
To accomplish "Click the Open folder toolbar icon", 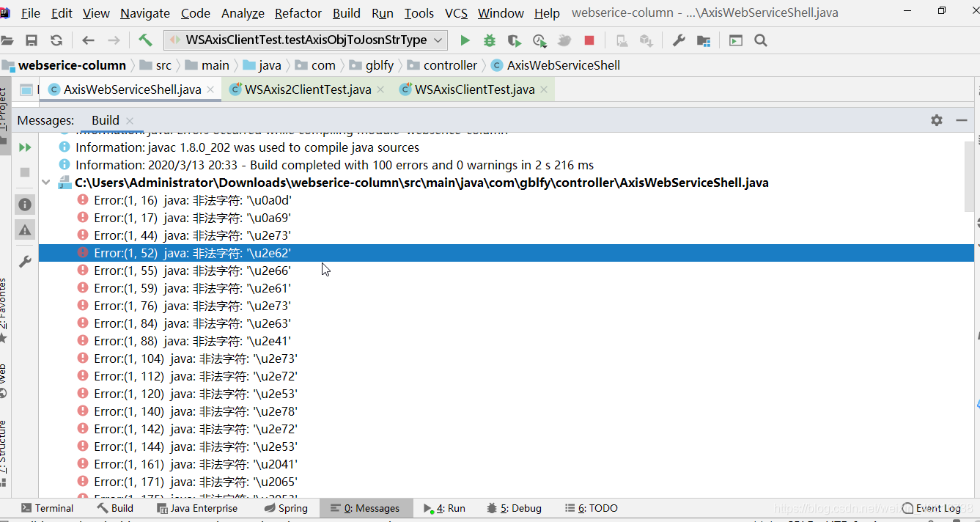I will tap(7, 40).
